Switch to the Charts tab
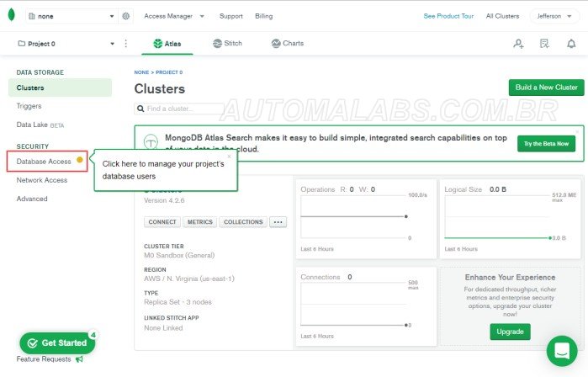 coord(287,44)
